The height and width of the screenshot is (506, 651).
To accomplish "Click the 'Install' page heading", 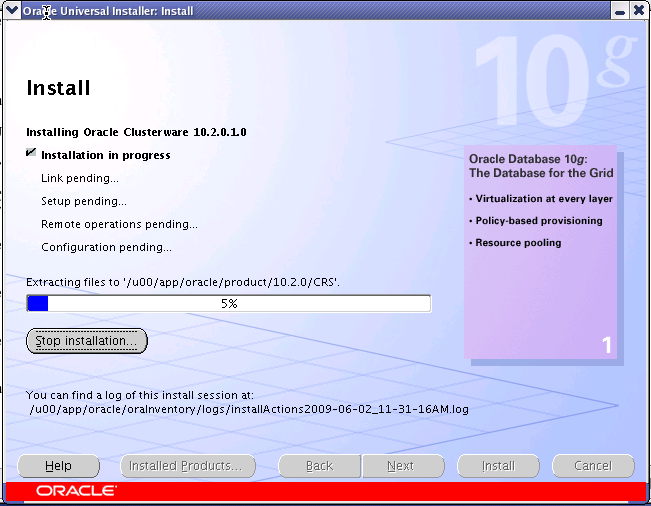I will tap(58, 88).
